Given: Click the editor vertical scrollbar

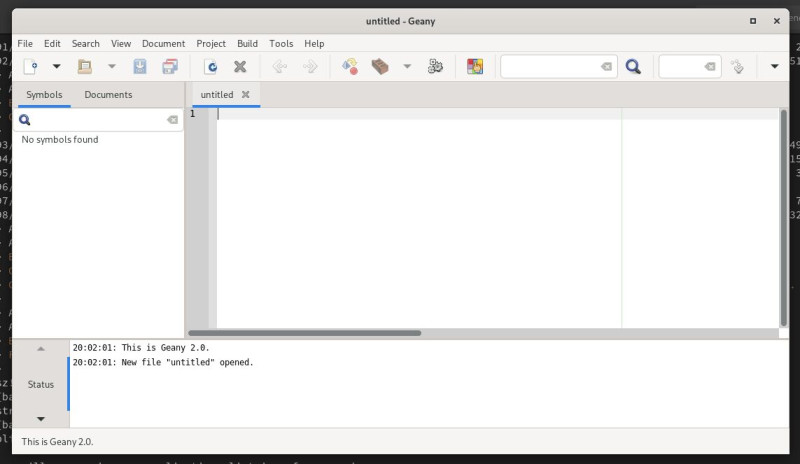Looking at the screenshot, I should [784, 217].
